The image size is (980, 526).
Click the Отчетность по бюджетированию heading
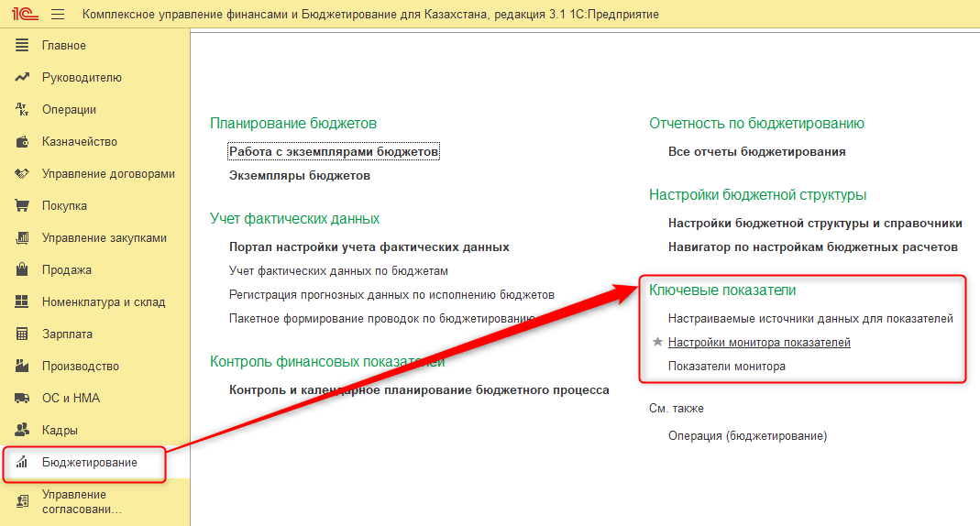point(756,123)
